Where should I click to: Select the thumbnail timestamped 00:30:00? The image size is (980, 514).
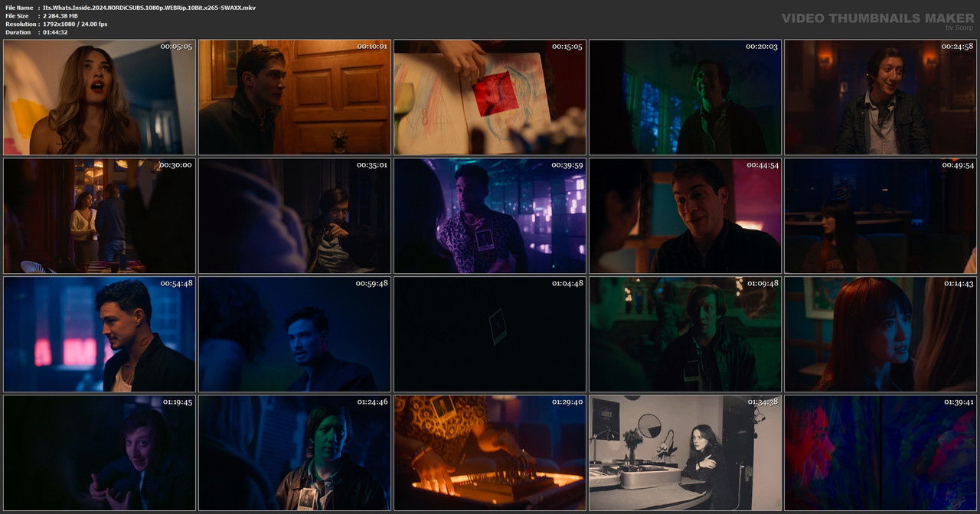(100, 216)
